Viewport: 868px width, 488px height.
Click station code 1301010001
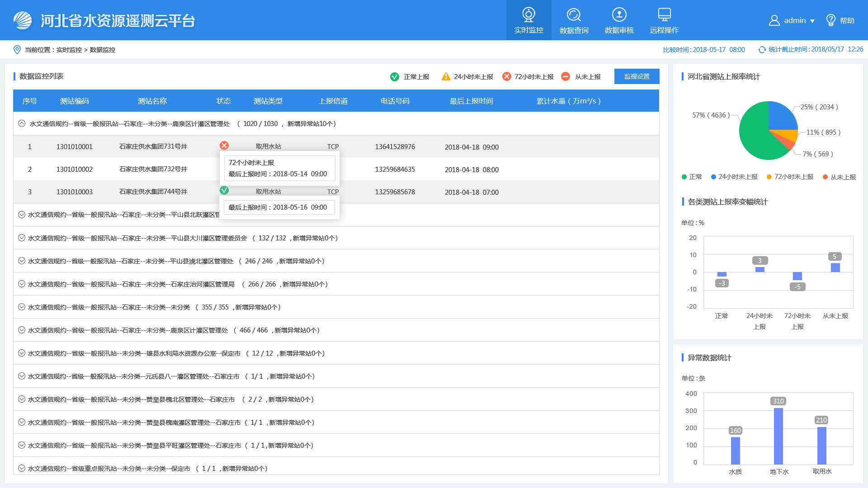tap(75, 147)
